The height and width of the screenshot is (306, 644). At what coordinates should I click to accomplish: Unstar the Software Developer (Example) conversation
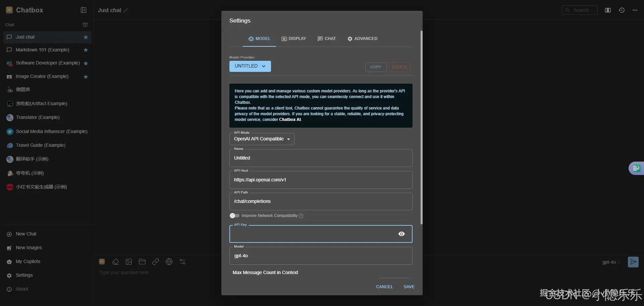(x=86, y=63)
